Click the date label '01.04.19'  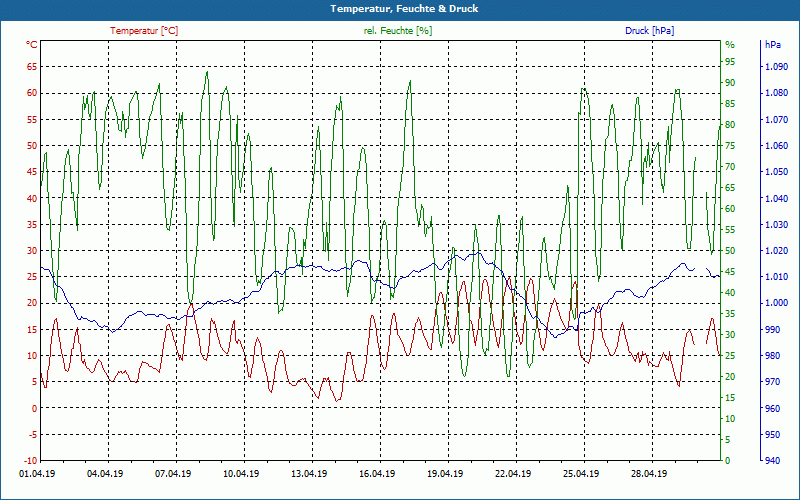tap(38, 474)
